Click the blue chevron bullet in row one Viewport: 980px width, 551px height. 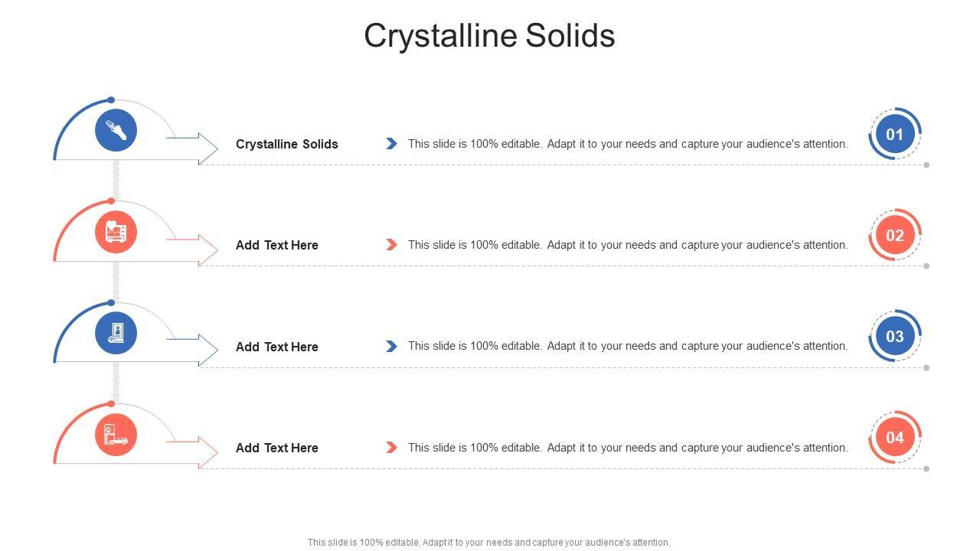[x=391, y=144]
